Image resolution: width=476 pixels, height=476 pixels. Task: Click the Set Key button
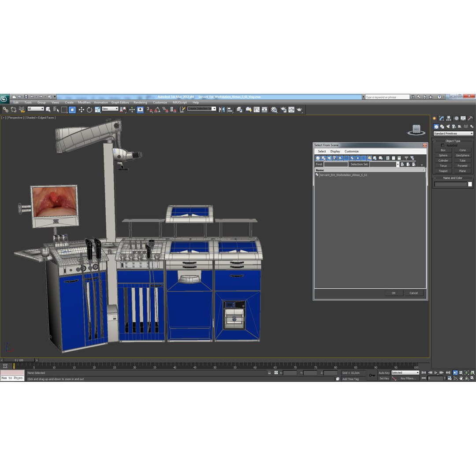click(384, 379)
